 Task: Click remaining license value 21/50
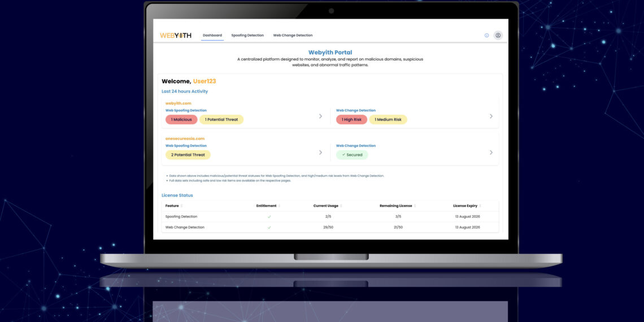[398, 227]
